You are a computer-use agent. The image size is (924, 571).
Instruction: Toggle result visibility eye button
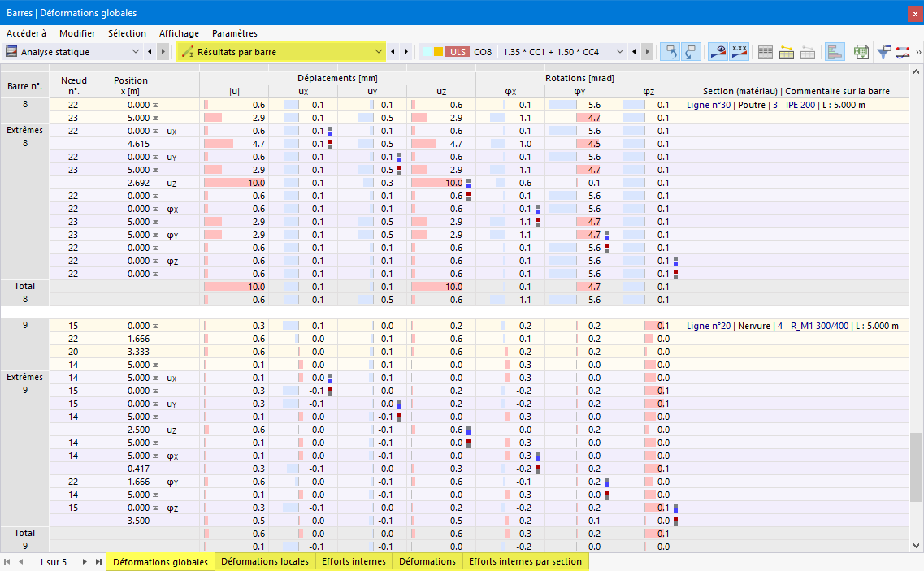[718, 52]
